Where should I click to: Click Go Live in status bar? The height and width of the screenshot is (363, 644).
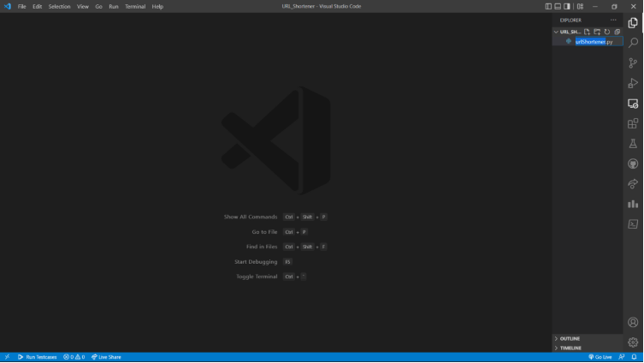[x=600, y=357]
